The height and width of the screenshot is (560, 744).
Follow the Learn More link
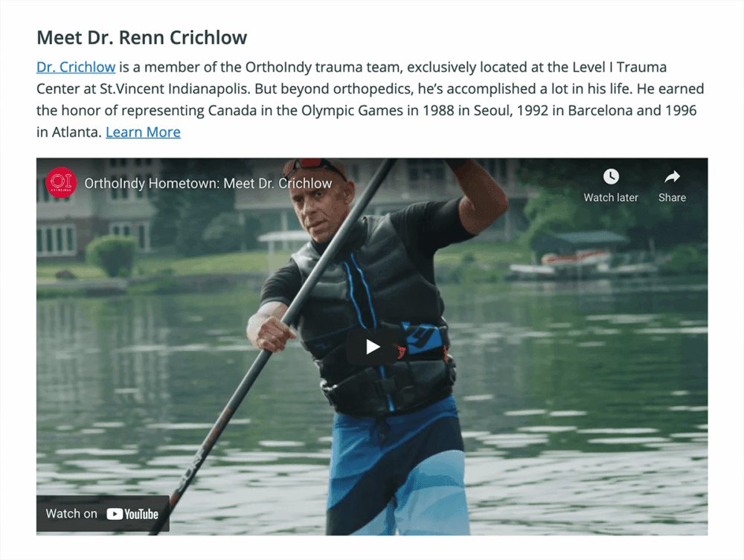[x=143, y=132]
